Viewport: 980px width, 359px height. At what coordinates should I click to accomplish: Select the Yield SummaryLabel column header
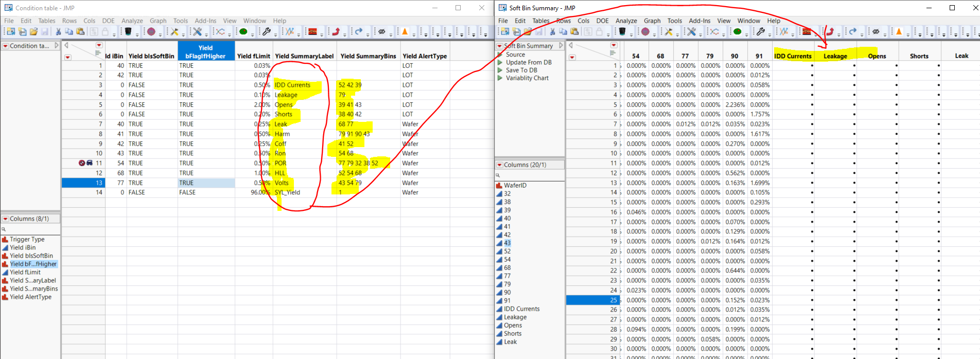304,56
